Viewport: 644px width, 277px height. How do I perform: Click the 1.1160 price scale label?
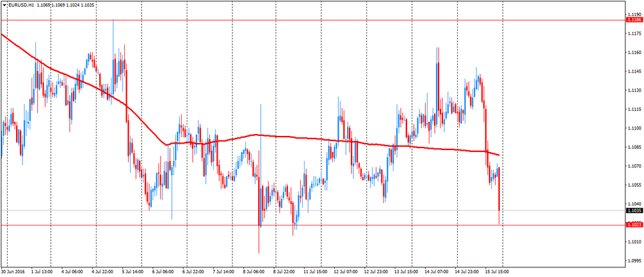[634, 52]
